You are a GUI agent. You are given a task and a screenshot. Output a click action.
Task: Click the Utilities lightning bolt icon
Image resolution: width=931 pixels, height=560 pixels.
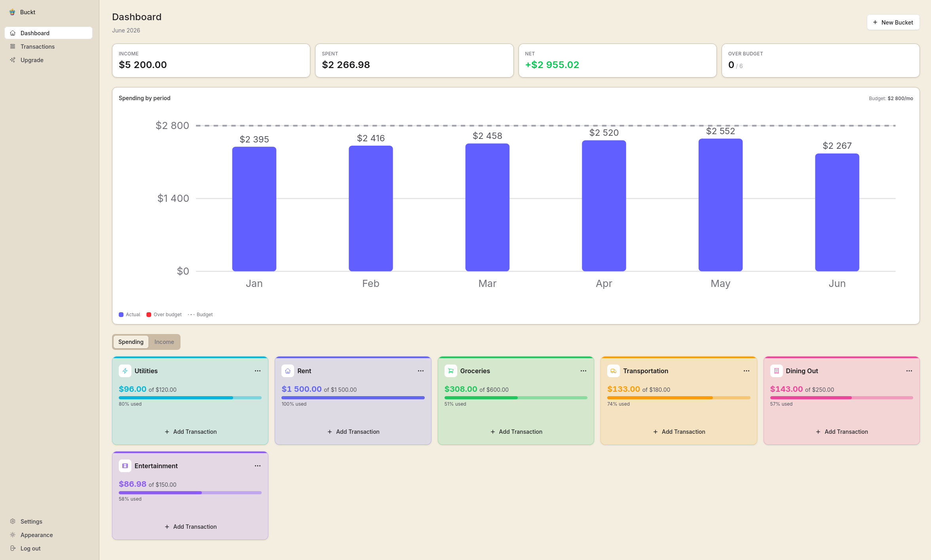point(125,371)
